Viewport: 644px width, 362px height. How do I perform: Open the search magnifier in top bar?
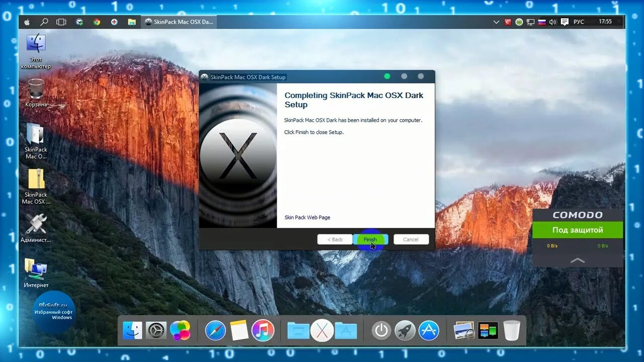click(44, 22)
